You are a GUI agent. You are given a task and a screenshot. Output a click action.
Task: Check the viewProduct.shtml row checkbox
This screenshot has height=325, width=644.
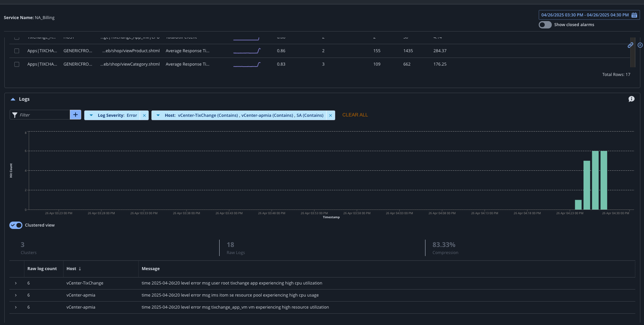coord(17,51)
